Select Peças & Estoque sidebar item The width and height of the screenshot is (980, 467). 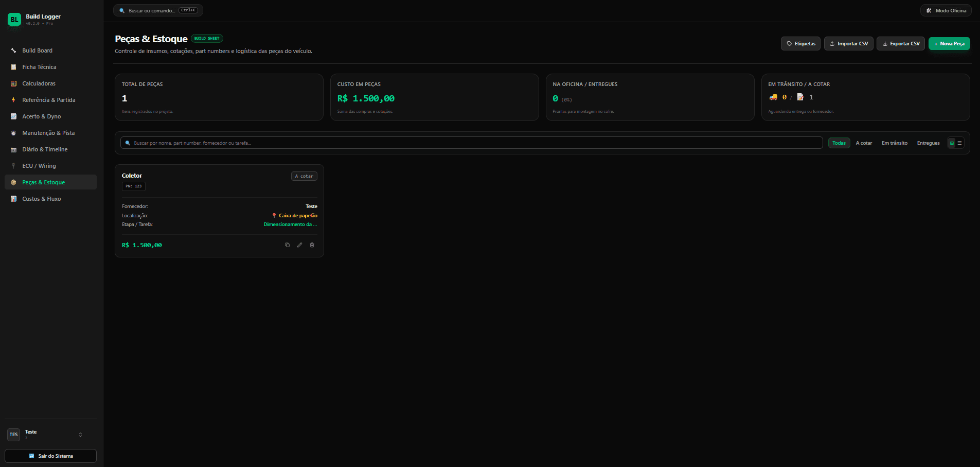tap(50, 182)
